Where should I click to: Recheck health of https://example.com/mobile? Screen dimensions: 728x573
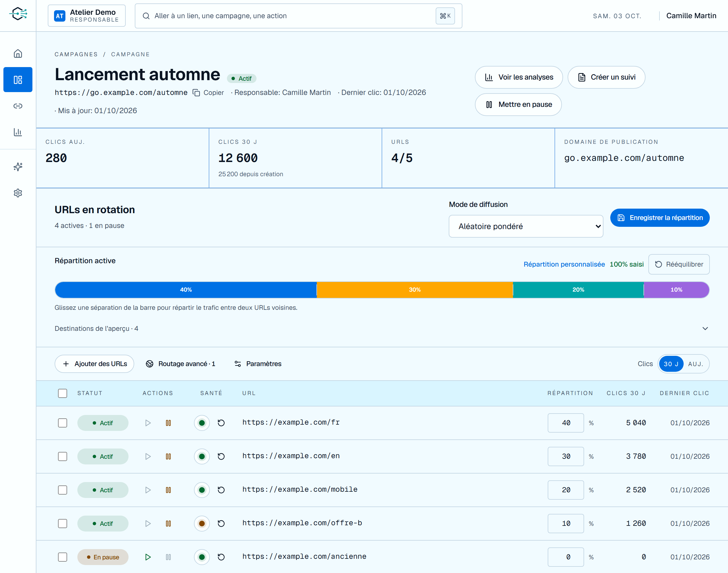pyautogui.click(x=221, y=490)
